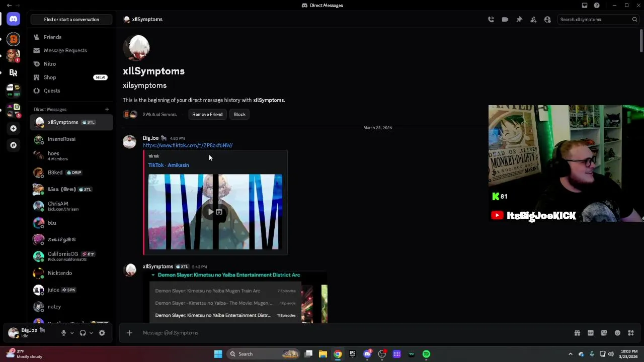The height and width of the screenshot is (362, 644).
Task: Open Message Requests
Action: point(71,50)
